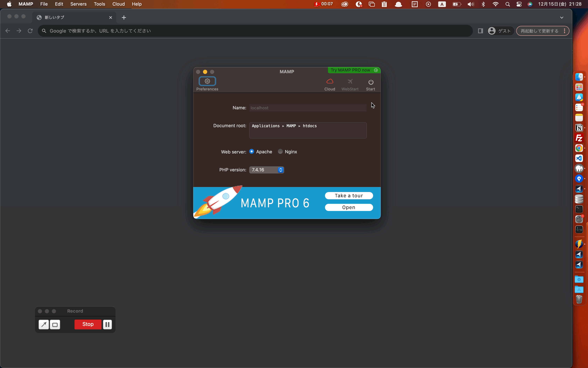Add a new Chrome tab
This screenshot has width=588, height=368.
click(124, 18)
